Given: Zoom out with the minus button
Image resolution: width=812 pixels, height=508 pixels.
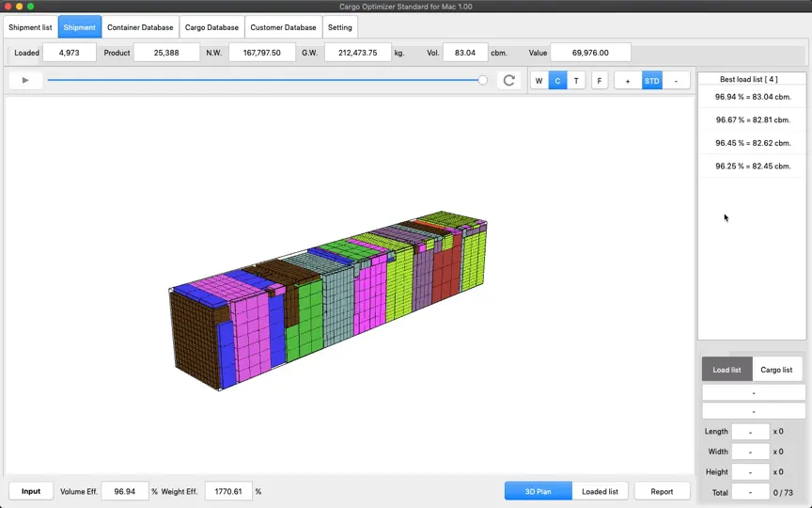Looking at the screenshot, I should [x=676, y=81].
